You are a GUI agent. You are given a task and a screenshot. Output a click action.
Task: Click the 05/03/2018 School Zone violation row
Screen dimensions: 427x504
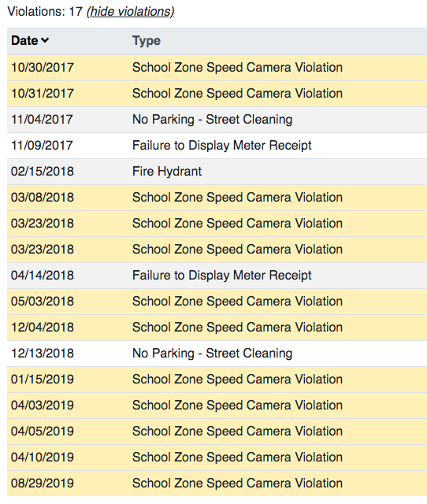coord(217,302)
